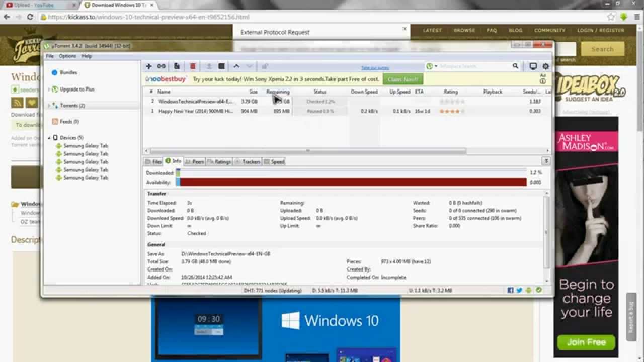Click the green Claim Now! ad button
This screenshot has width=644, height=362.
(403, 79)
